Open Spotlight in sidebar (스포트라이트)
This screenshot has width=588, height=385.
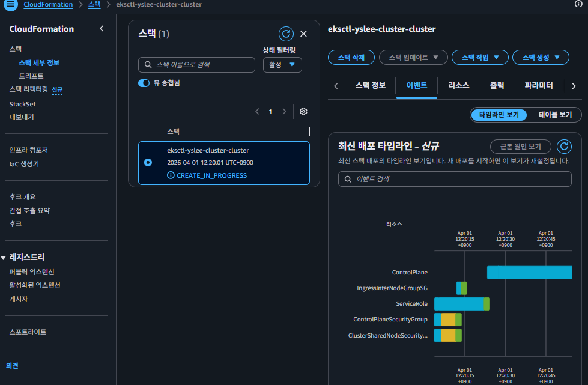(x=28, y=332)
